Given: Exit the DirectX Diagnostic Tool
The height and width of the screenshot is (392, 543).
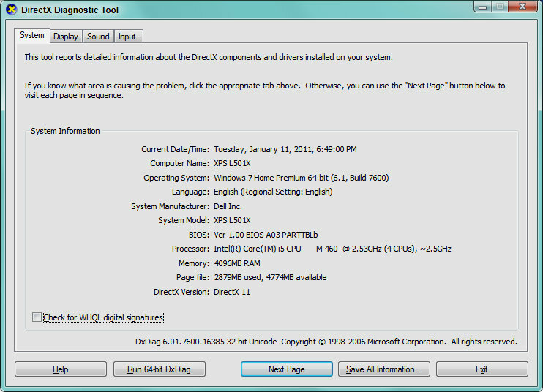Looking at the screenshot, I should point(482,369).
